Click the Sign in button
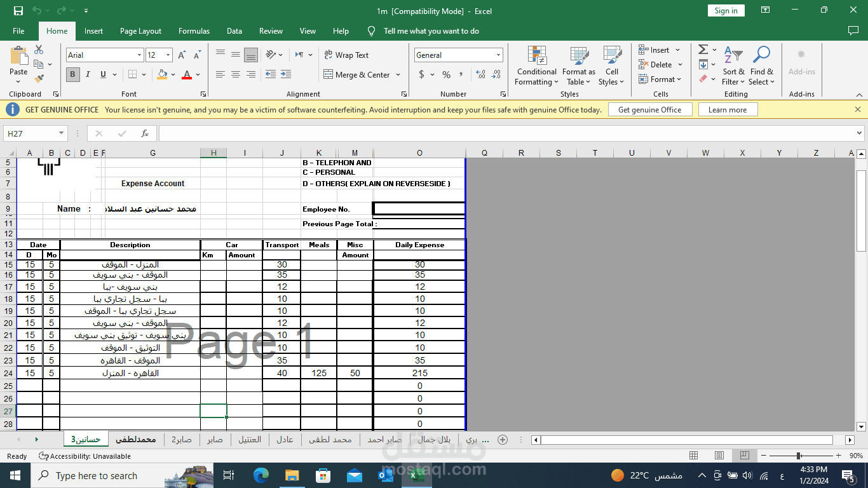 [726, 11]
